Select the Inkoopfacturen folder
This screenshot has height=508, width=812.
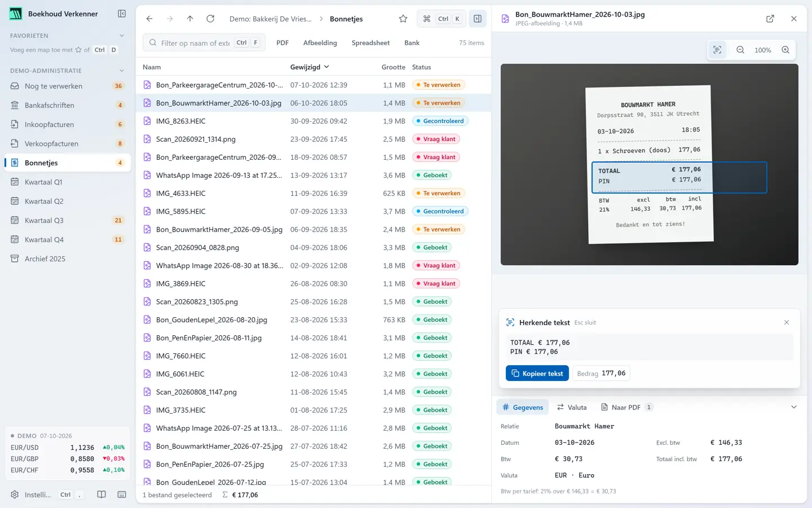68,124
